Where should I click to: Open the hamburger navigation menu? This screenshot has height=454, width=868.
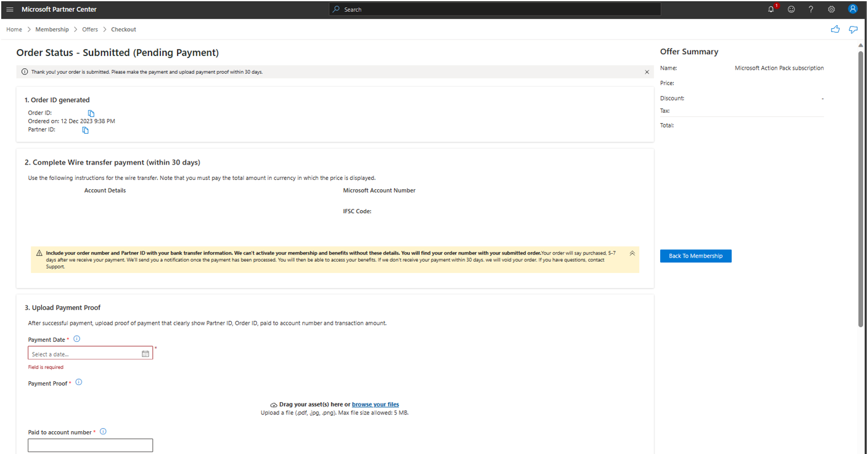10,9
